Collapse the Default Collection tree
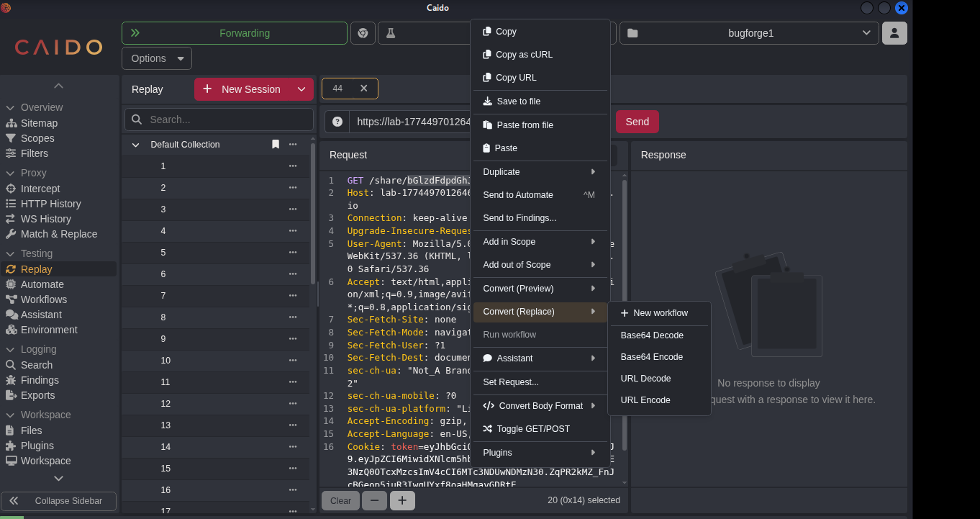 tap(135, 145)
